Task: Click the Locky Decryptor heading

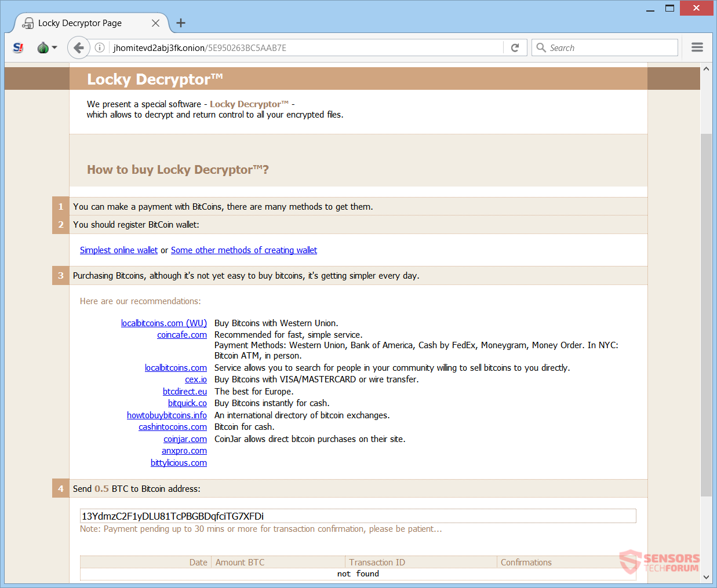Action: click(155, 79)
